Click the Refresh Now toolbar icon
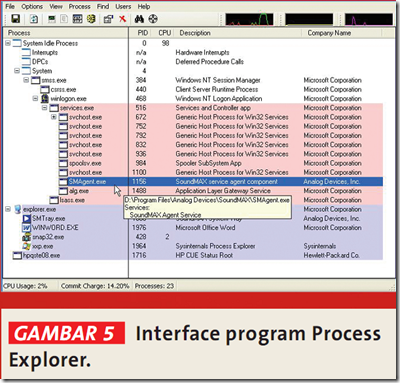This screenshot has height=383, width=400. pos(34,19)
